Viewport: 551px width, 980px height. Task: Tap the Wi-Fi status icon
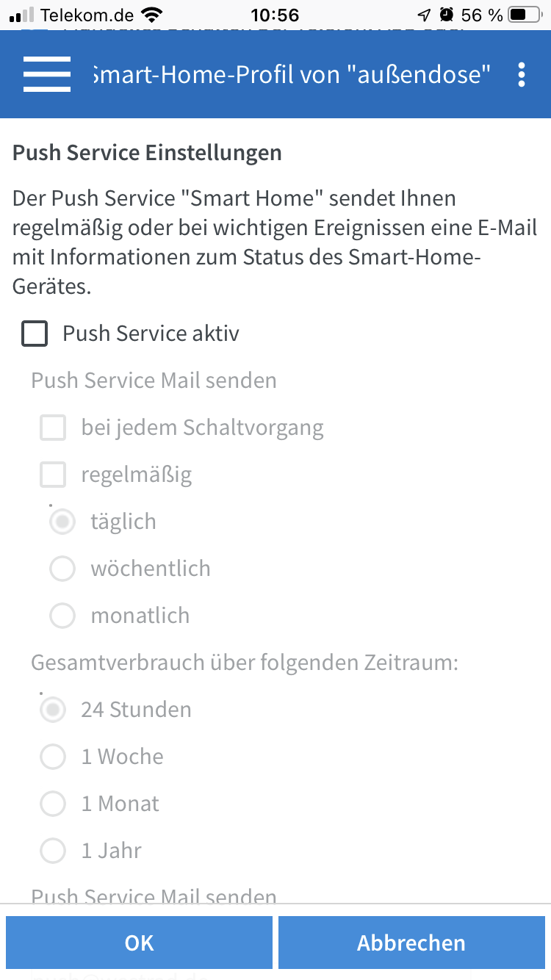click(x=152, y=15)
